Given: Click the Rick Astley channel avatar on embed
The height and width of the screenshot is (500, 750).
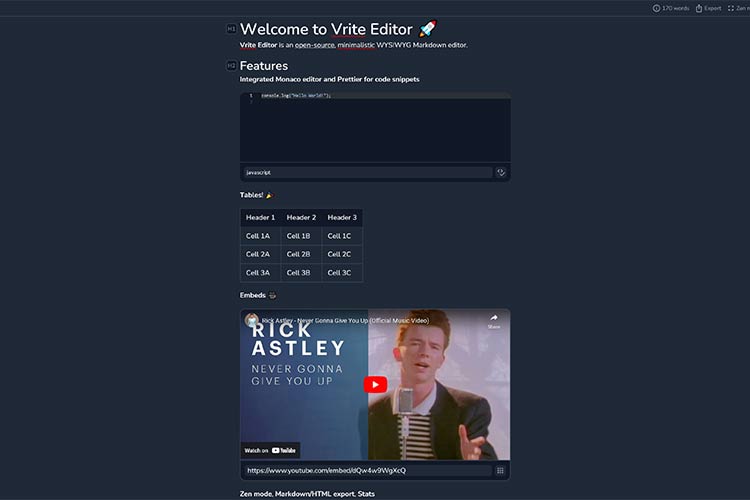Looking at the screenshot, I should coord(252,320).
